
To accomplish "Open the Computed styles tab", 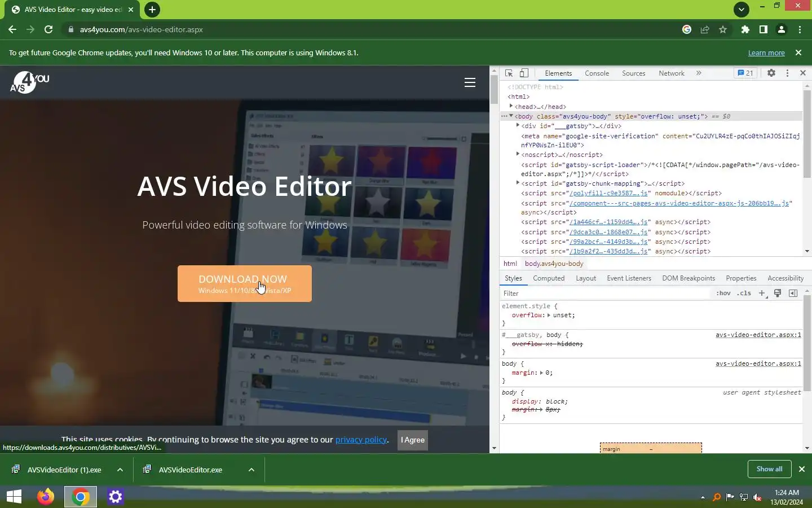I will tap(549, 278).
